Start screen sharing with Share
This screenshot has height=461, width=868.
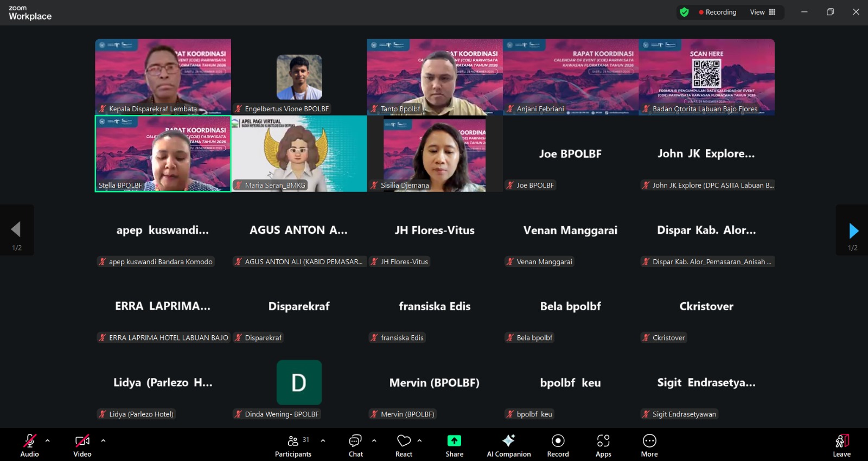[454, 445]
